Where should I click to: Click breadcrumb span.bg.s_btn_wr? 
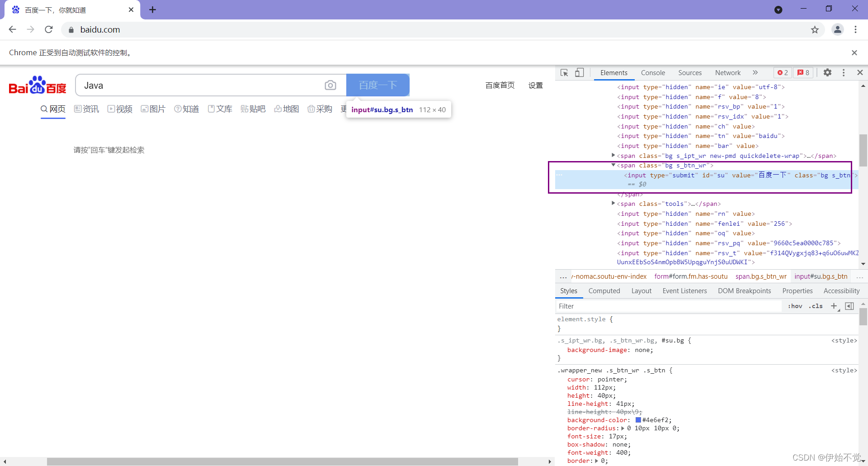761,276
